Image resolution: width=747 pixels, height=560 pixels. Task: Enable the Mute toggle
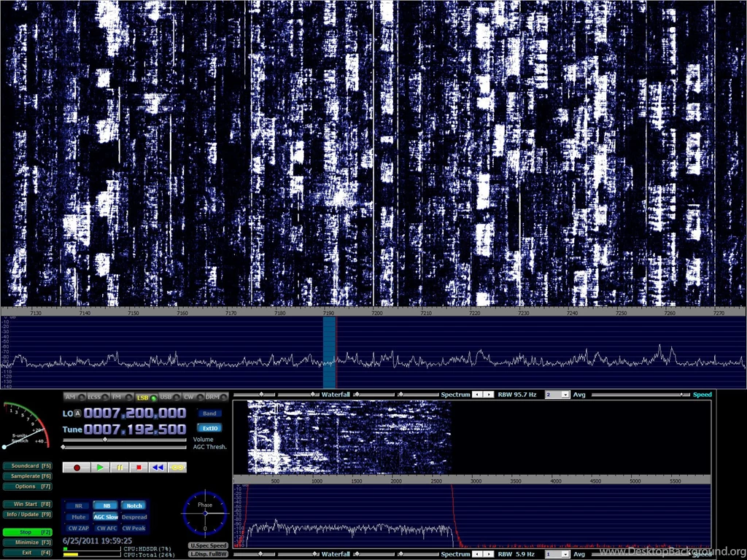click(79, 517)
